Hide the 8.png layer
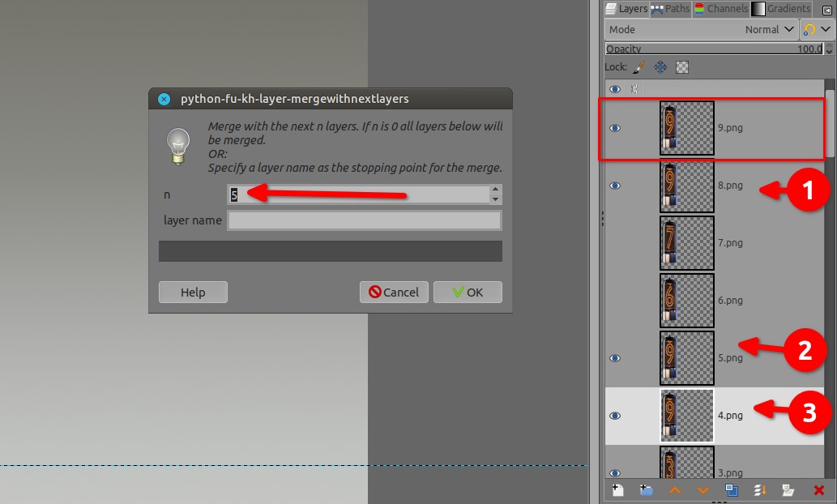The height and width of the screenshot is (504, 837). coord(615,186)
